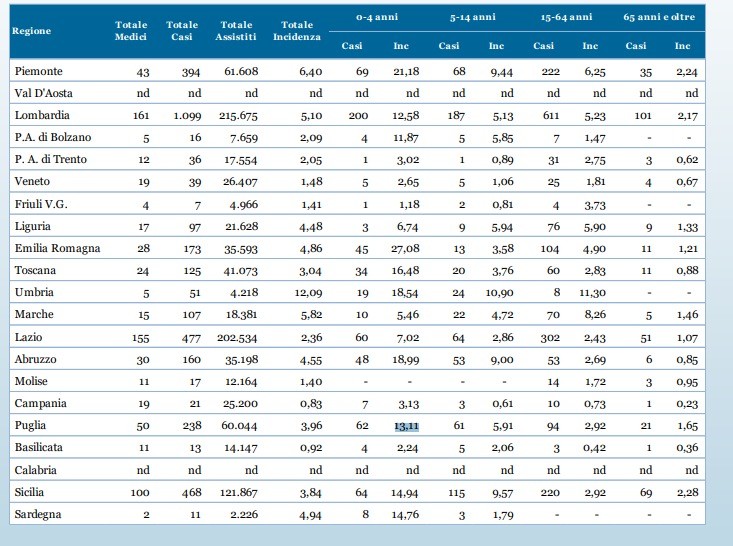Click the 5-14 anni age group header
This screenshot has height=546, width=733.
coord(473,17)
